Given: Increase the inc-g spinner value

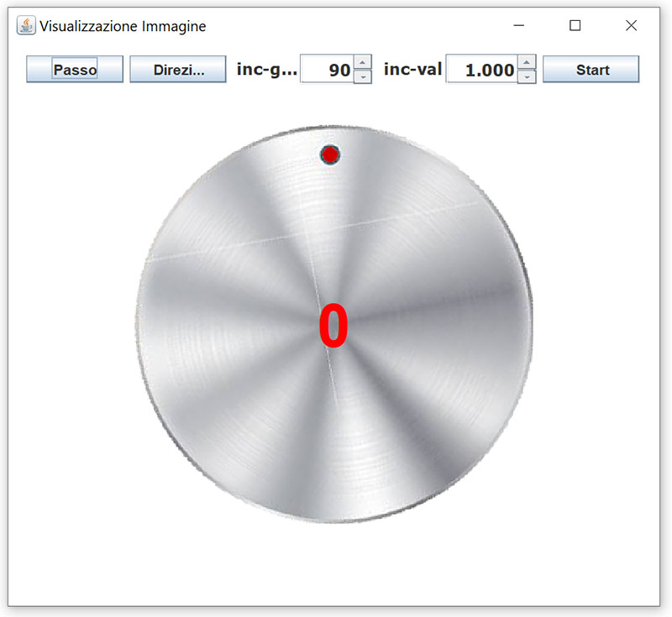Looking at the screenshot, I should pos(363,62).
